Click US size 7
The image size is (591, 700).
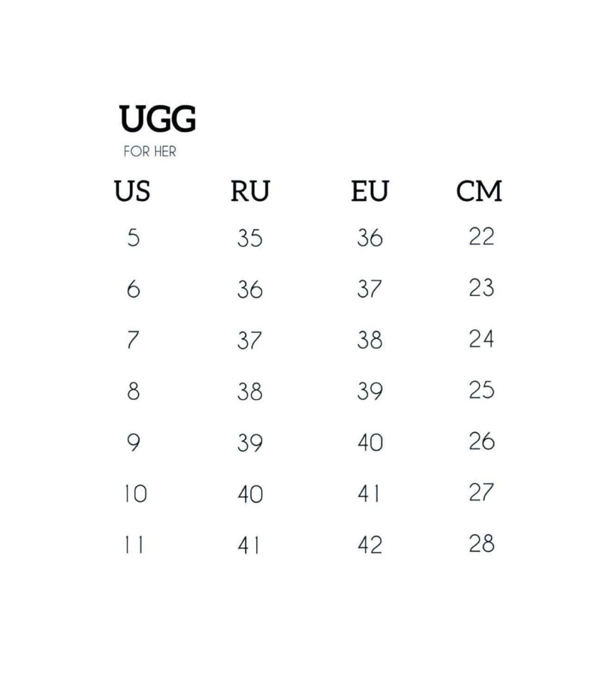pos(133,340)
